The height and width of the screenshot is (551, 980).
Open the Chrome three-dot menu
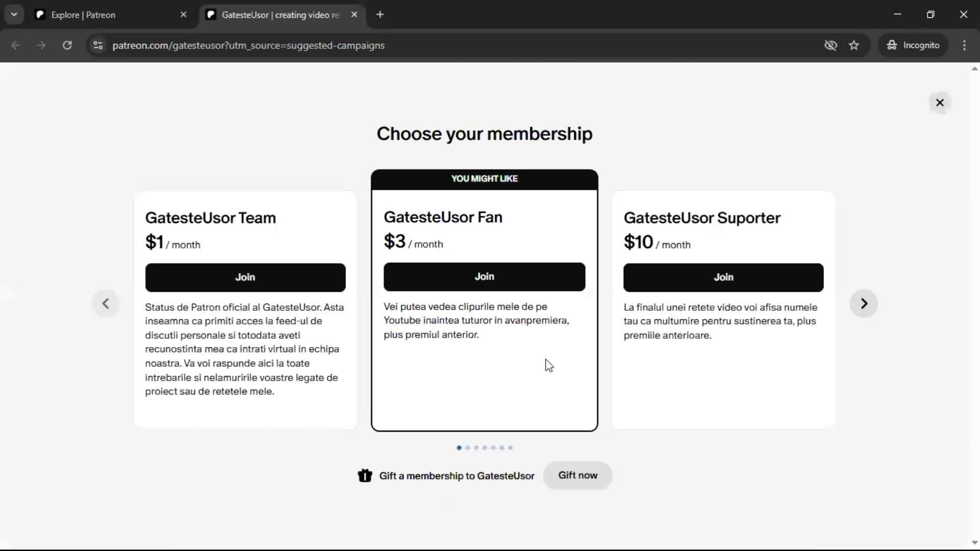964,45
